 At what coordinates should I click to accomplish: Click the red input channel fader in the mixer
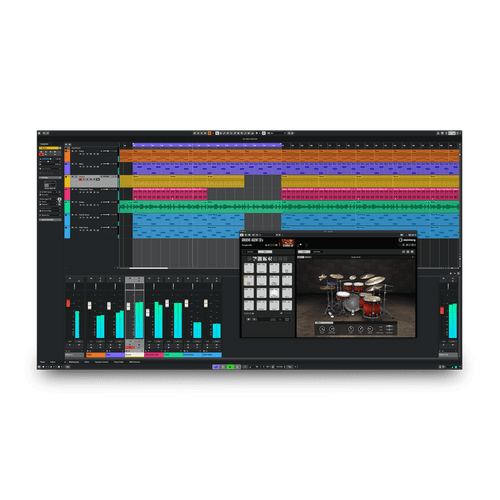68,303
